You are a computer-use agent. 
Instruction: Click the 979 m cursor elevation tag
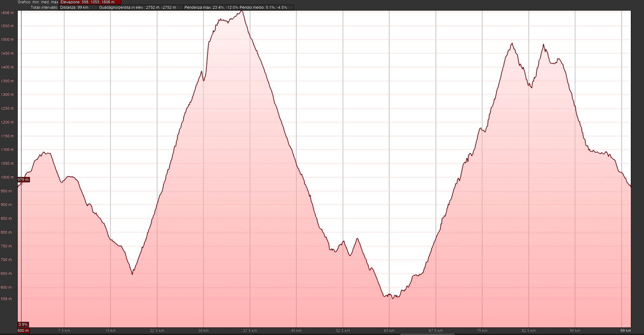coord(23,180)
